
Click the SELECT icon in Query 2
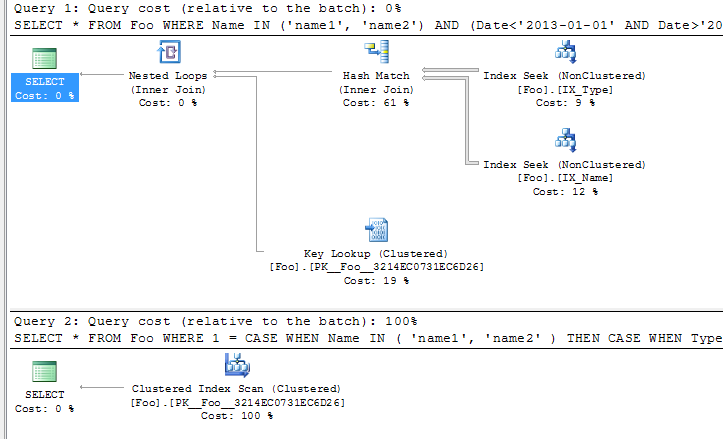(x=45, y=372)
